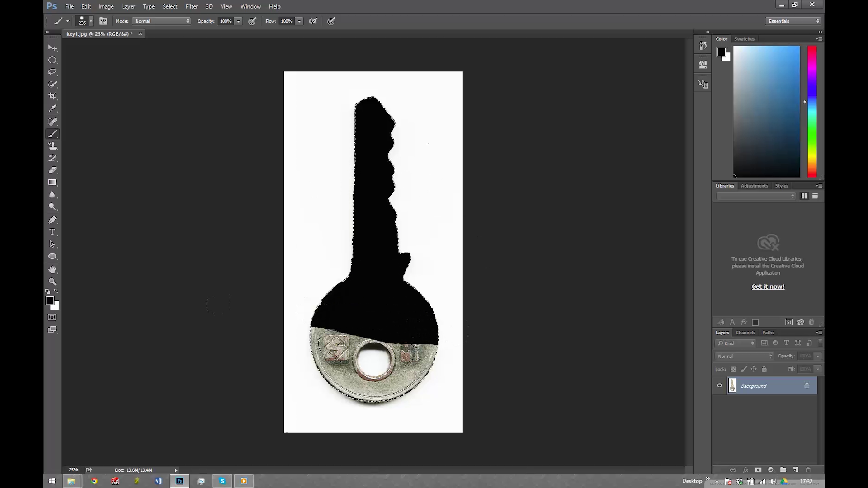Select the Clone Stamp tool
The height and width of the screenshot is (488, 868).
tap(52, 146)
